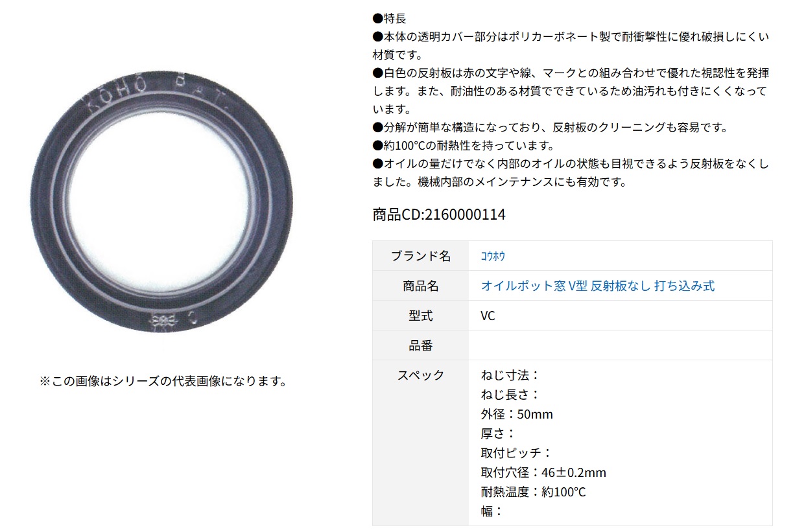Click the 品番 header cell

tap(421, 345)
